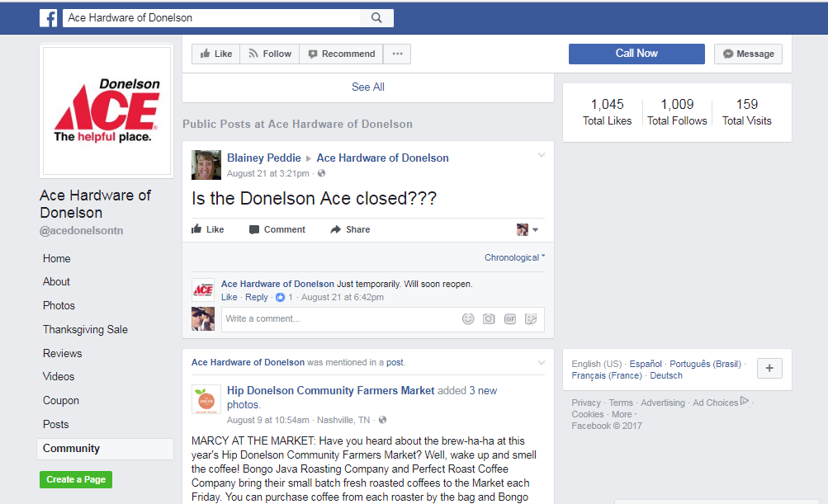Viewport: 828px width, 504px height.
Task: Open the Ace Donelson profile picture
Action: point(106,111)
